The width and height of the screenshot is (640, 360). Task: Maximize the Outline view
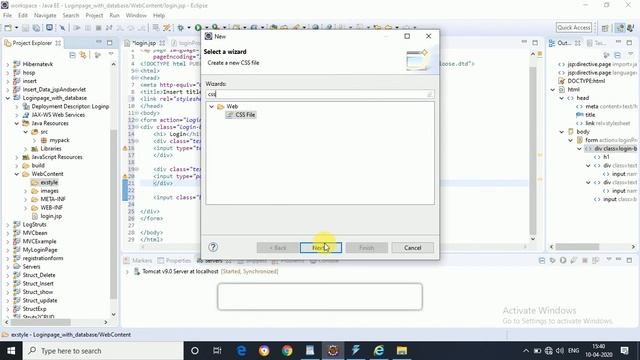coord(629,42)
